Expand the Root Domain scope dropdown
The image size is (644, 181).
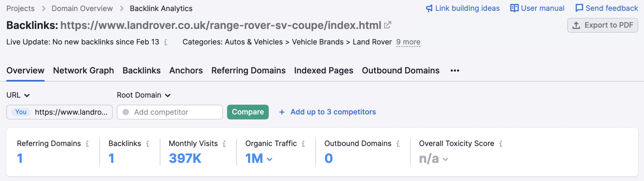point(144,95)
